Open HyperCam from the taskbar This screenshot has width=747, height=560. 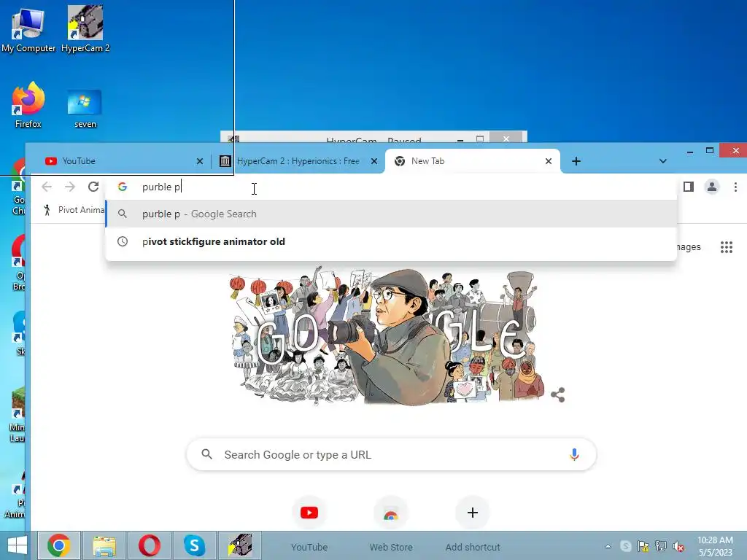pyautogui.click(x=239, y=545)
